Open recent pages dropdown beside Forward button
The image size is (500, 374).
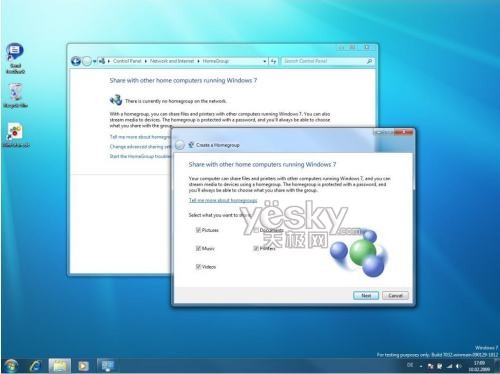point(95,61)
